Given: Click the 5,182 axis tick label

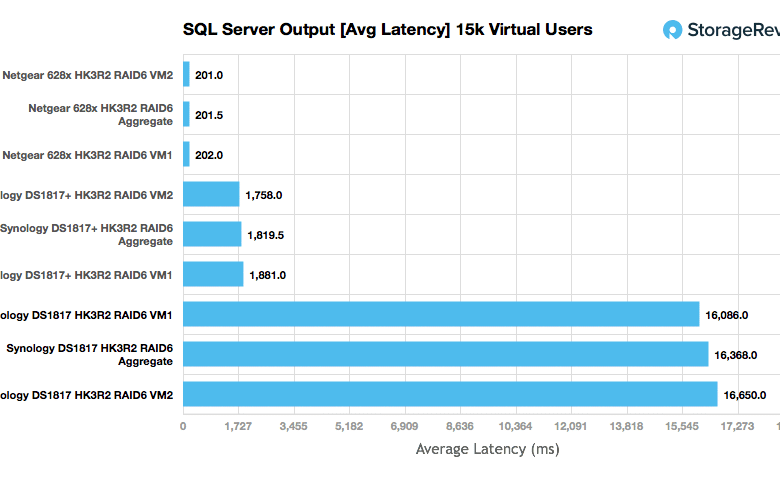Looking at the screenshot, I should pyautogui.click(x=349, y=426).
